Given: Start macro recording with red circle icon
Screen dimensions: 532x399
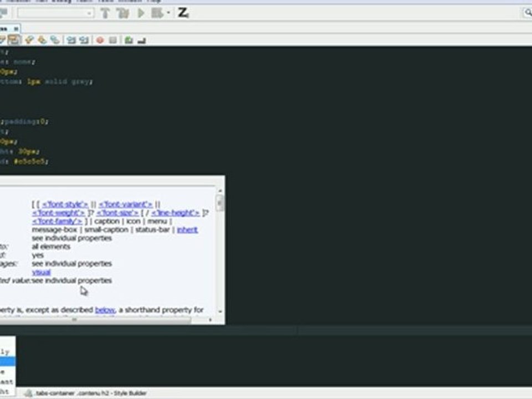Looking at the screenshot, I should point(100,40).
